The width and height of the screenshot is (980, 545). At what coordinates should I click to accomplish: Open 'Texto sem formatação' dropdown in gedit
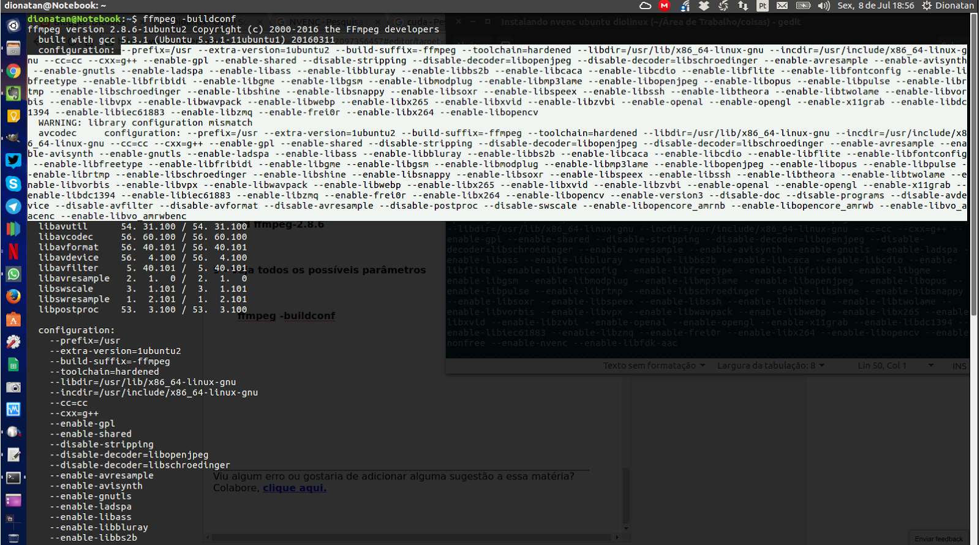(654, 366)
